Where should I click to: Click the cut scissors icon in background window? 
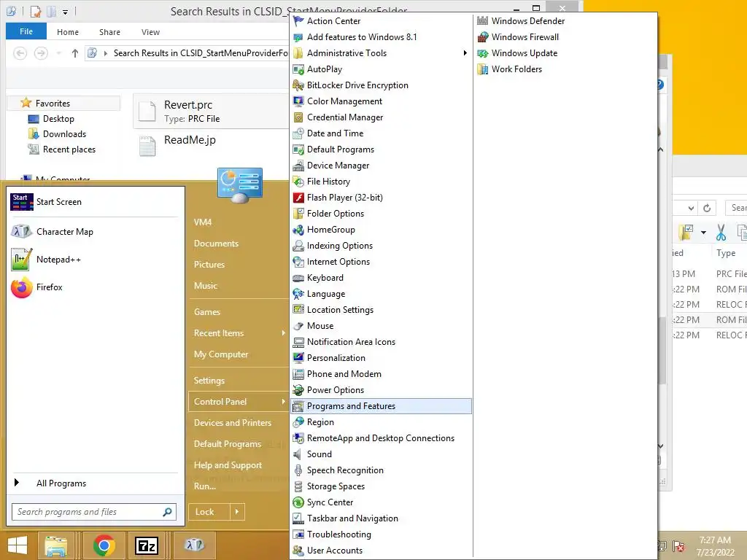721,233
